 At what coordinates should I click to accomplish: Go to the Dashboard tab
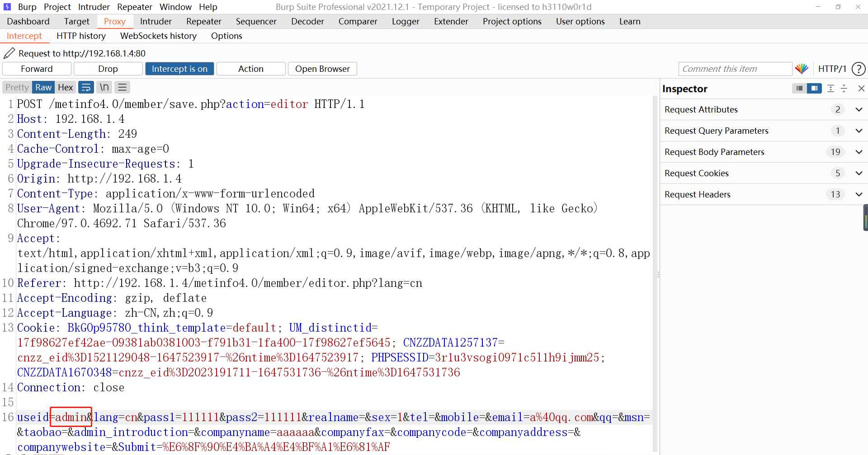pos(28,21)
